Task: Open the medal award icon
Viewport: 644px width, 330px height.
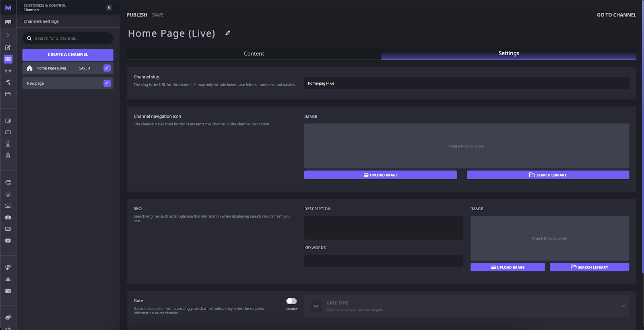Action: 8,156
